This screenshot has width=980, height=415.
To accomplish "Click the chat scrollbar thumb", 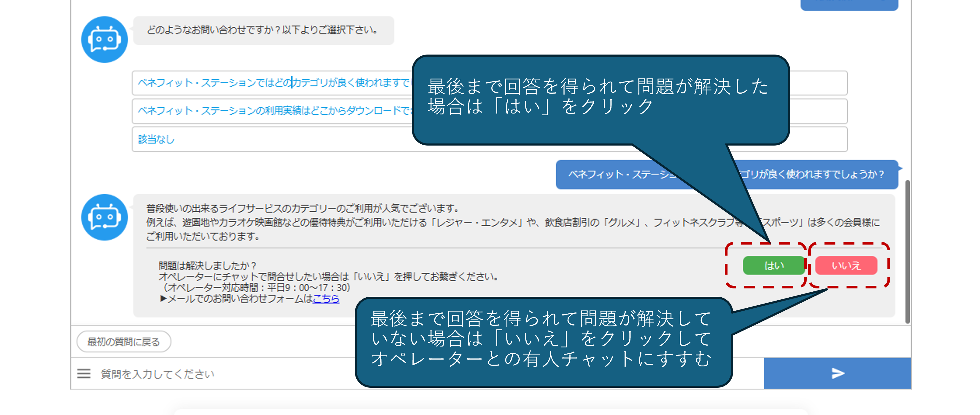I will click(908, 252).
